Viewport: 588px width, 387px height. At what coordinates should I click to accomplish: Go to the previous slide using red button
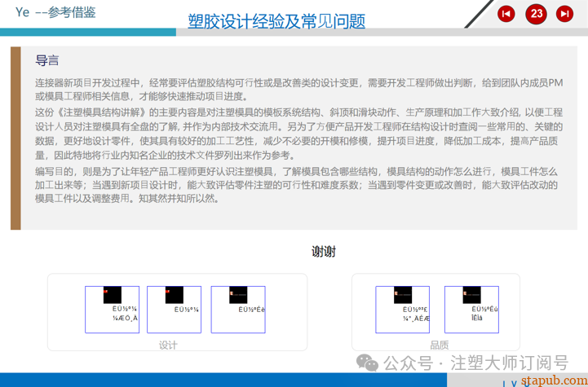[506, 13]
